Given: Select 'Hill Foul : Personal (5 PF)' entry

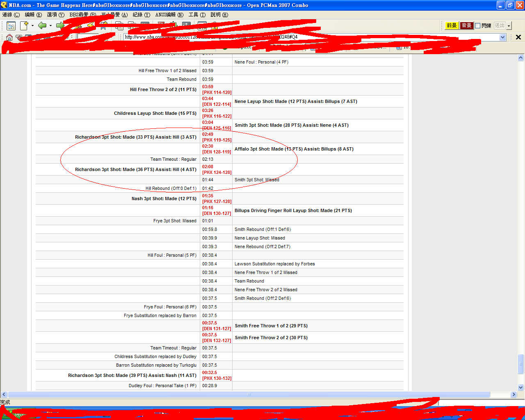Looking at the screenshot, I should tap(172, 256).
